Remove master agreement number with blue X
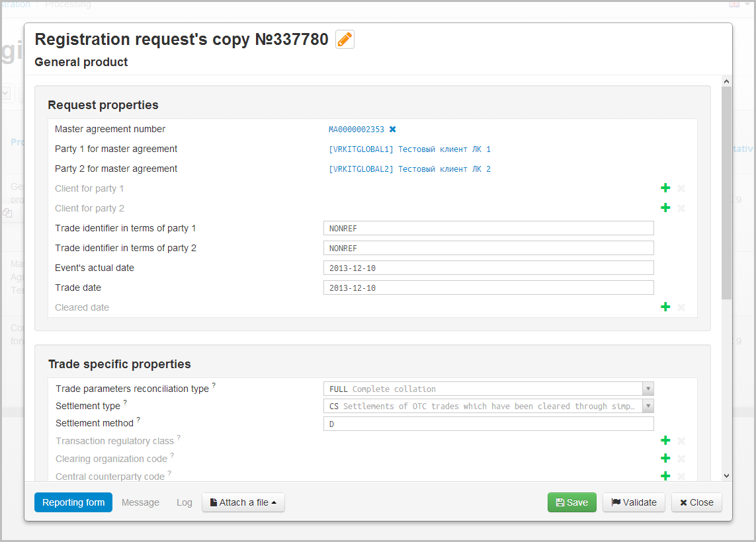 tap(393, 130)
